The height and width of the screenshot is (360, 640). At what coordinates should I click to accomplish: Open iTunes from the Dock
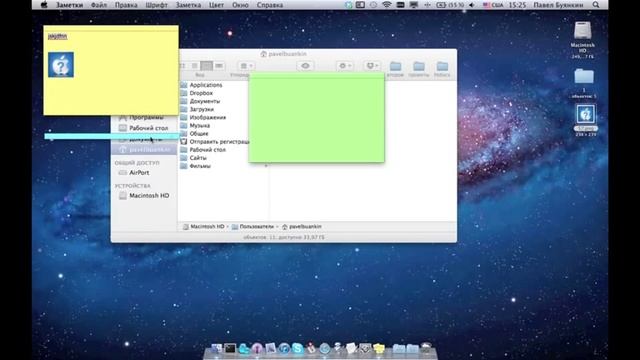[x=284, y=349]
